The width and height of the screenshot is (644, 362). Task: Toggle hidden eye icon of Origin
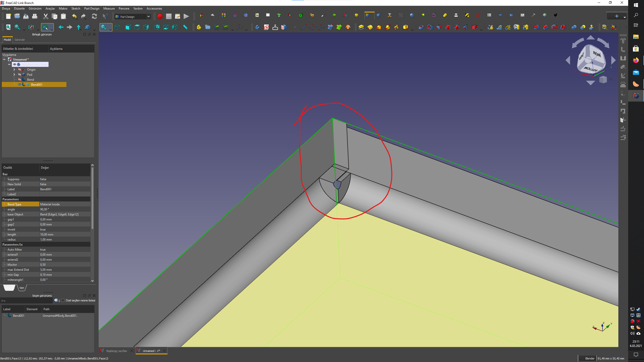(x=19, y=70)
